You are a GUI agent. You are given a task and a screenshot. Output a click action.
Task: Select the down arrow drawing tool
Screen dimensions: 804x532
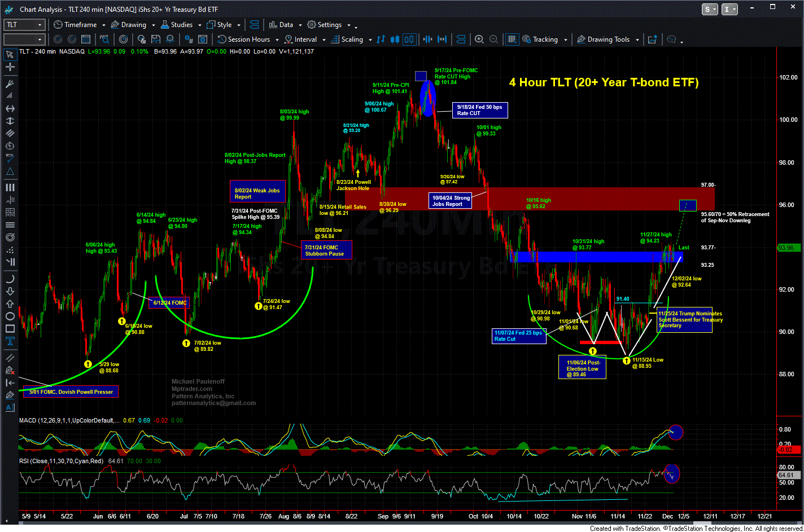point(10,292)
